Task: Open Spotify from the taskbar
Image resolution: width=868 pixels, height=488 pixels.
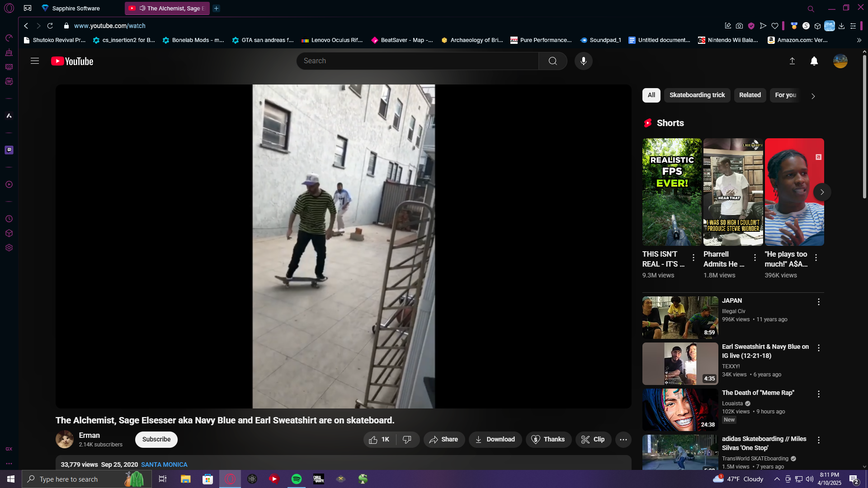Action: pyautogui.click(x=297, y=479)
